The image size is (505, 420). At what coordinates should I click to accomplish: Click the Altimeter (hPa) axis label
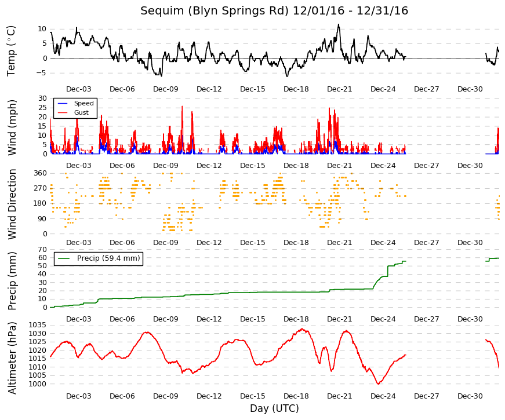click(11, 358)
